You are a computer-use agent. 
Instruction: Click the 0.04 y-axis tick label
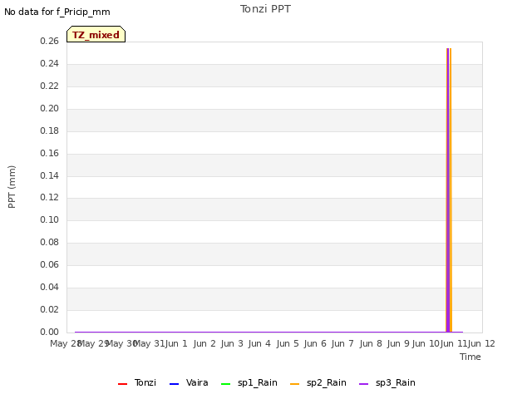tap(50, 287)
